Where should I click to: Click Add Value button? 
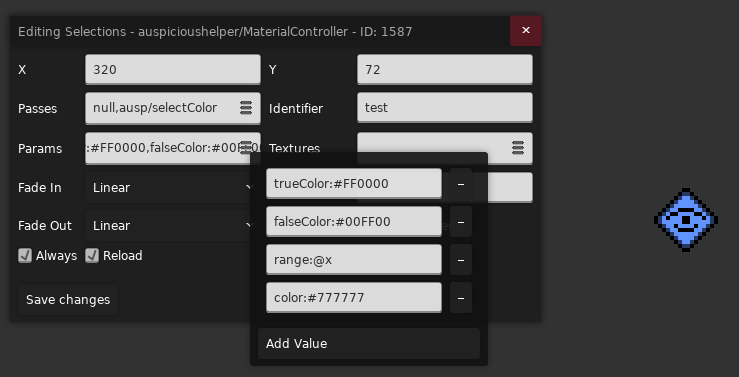coord(369,344)
